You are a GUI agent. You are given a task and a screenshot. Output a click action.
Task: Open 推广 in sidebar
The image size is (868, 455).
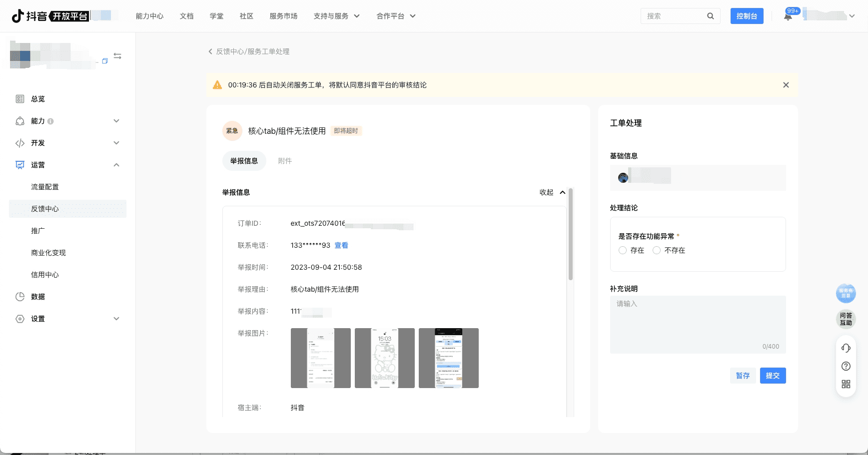coord(38,231)
